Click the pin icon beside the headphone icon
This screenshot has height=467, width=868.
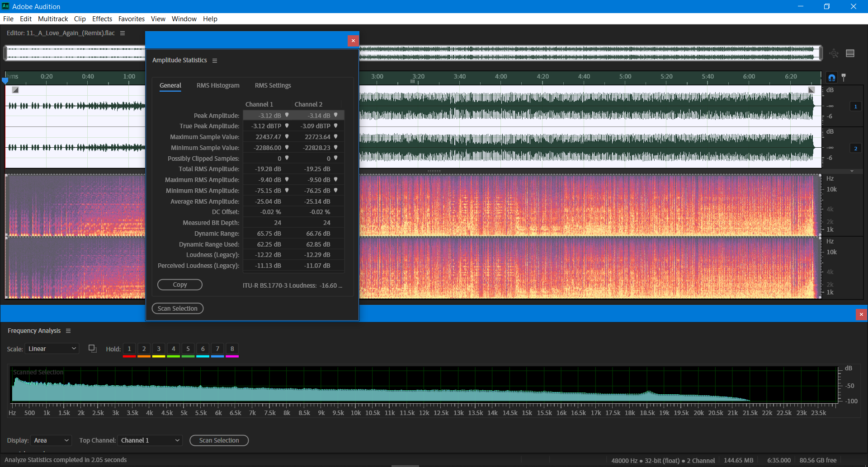[844, 77]
